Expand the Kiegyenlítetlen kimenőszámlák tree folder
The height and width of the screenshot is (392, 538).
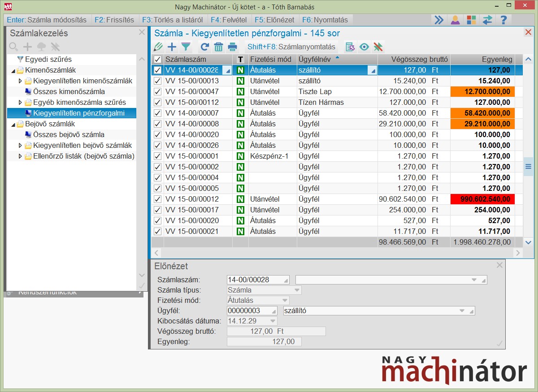tap(20, 81)
